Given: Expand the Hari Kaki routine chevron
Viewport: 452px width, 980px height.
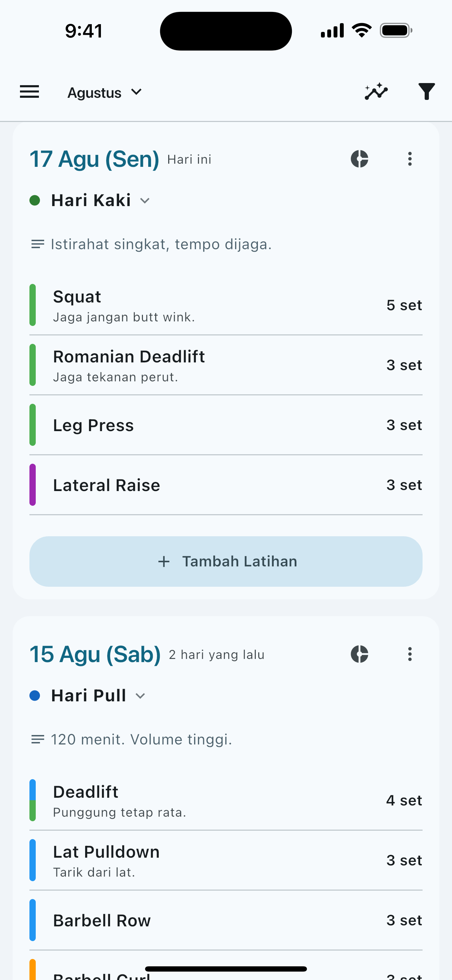Looking at the screenshot, I should [x=145, y=200].
